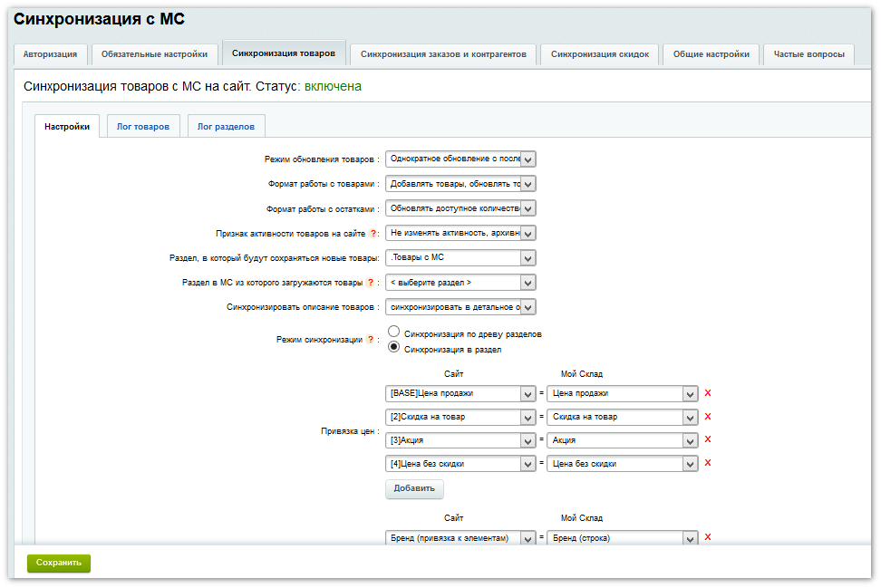Open Раздел в МС выберите раздел selector

pos(460,283)
